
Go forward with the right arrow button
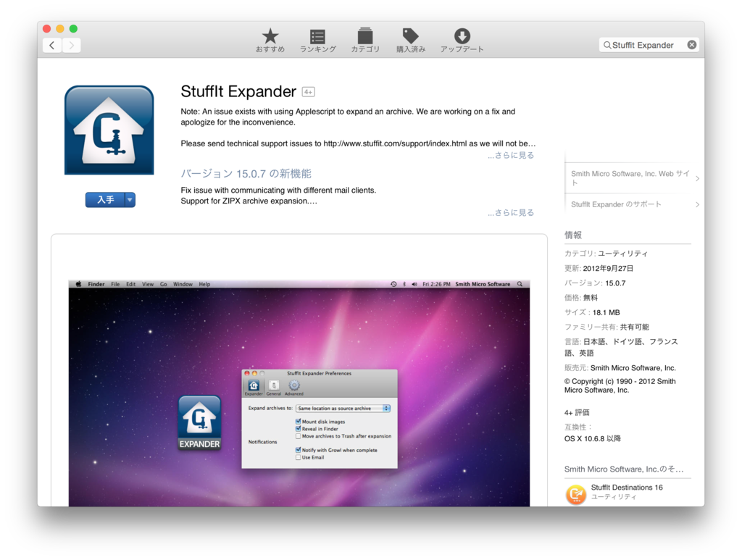tap(72, 46)
